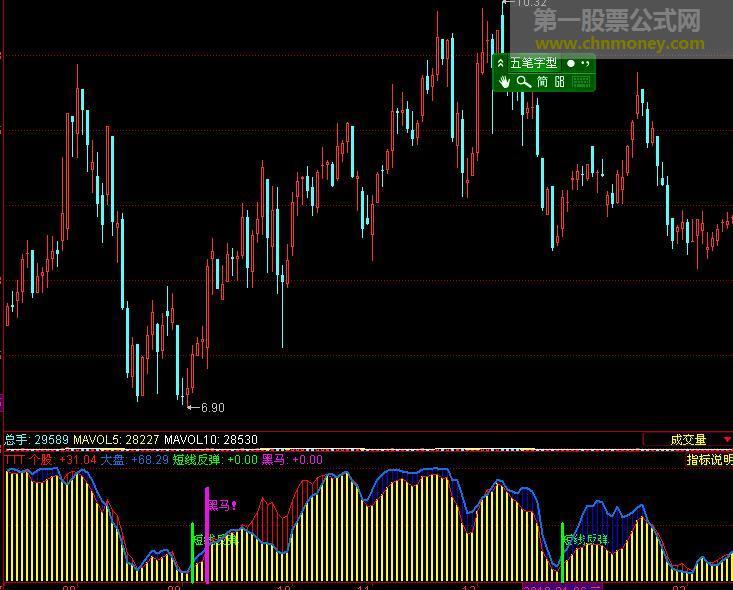Click the hand icon on IME toolbar
Image resolution: width=733 pixels, height=590 pixels.
(505, 82)
